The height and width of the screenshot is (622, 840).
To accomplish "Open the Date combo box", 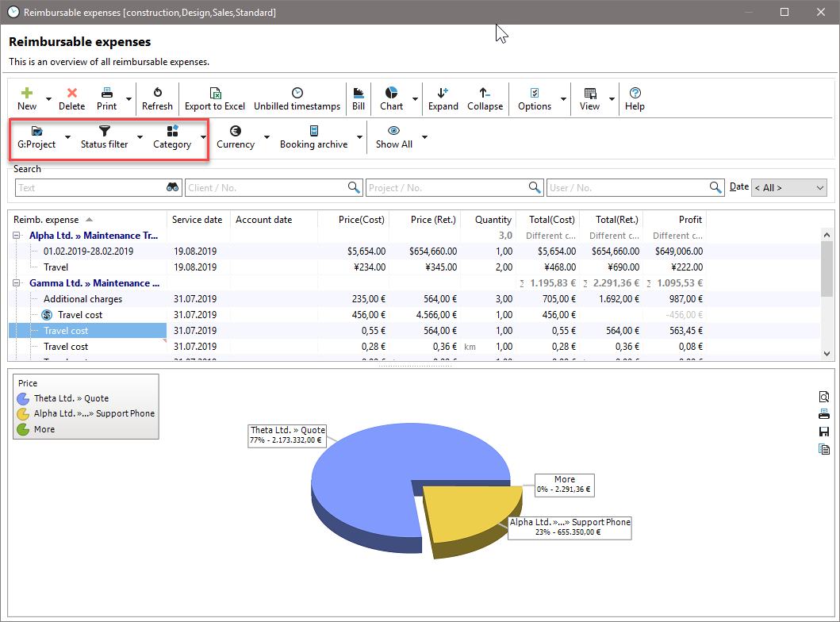I will pyautogui.click(x=788, y=188).
